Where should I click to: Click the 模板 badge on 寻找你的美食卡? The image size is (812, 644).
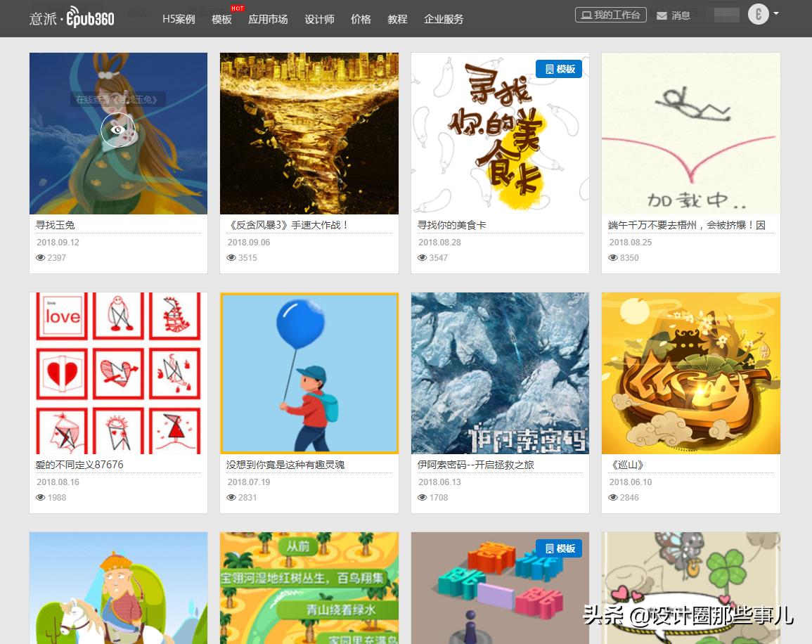559,69
